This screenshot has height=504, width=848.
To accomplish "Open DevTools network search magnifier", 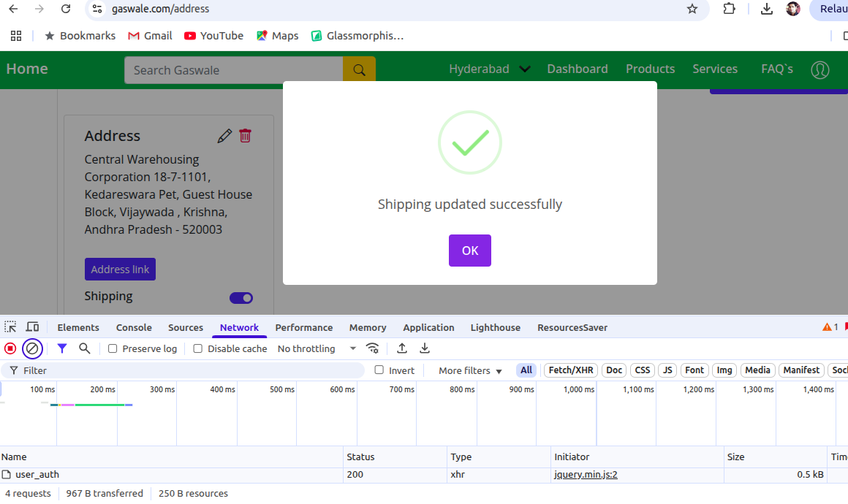I will 85,349.
